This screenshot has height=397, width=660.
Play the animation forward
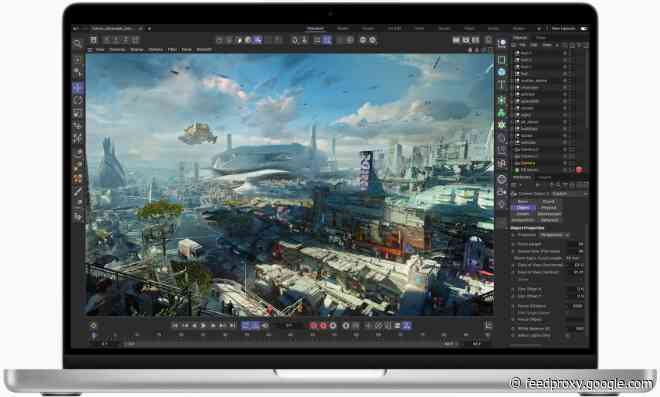click(x=203, y=325)
